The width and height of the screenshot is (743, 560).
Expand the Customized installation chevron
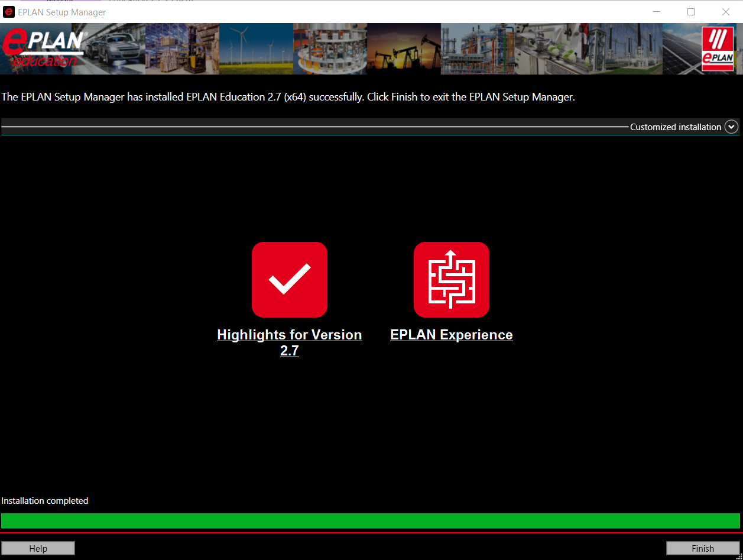click(x=731, y=127)
